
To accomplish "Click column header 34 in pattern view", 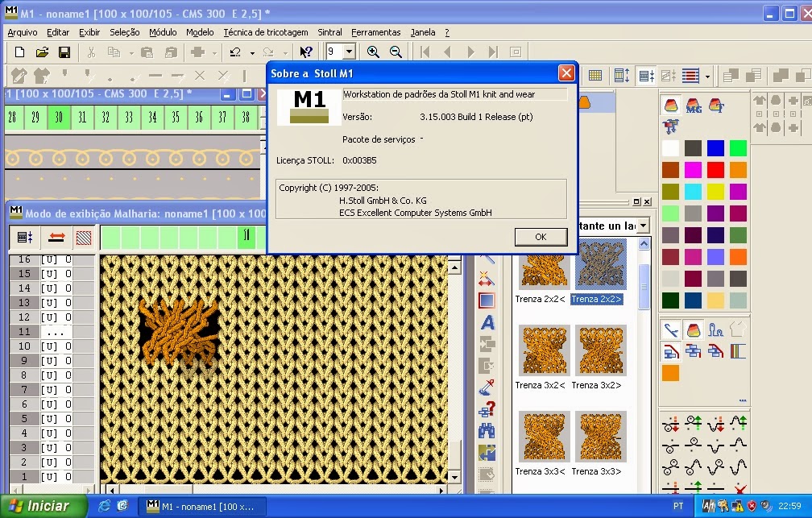I will (152, 118).
